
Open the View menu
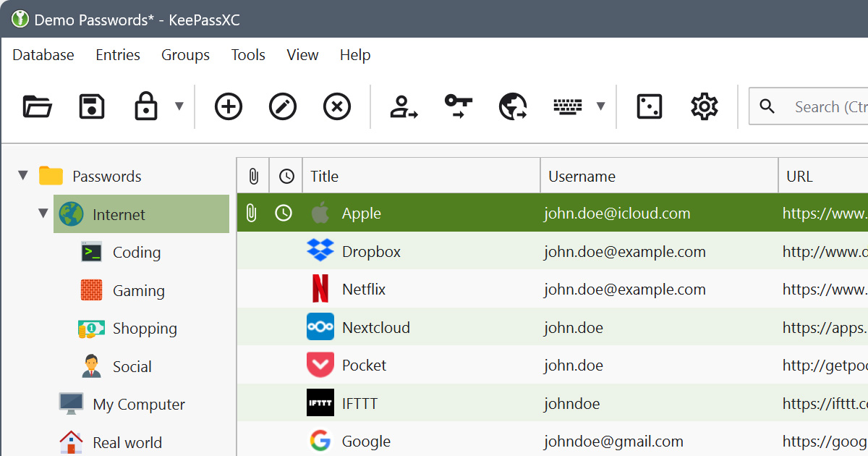click(302, 55)
